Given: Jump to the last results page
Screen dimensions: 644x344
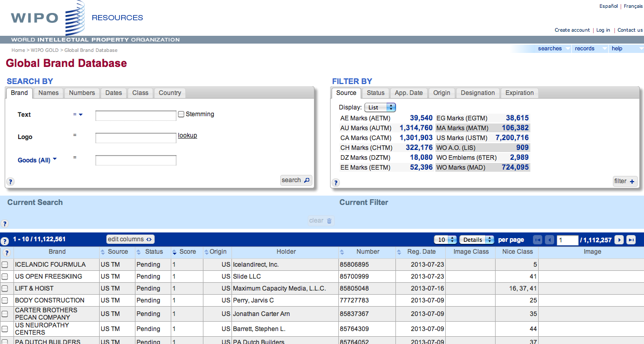Looking at the screenshot, I should 631,240.
